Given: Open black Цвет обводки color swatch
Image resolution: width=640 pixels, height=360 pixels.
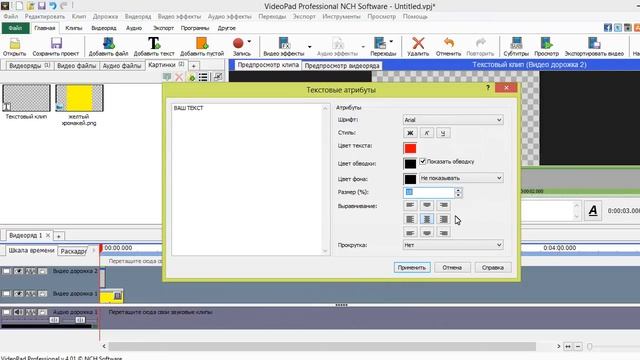Looking at the screenshot, I should coord(410,164).
